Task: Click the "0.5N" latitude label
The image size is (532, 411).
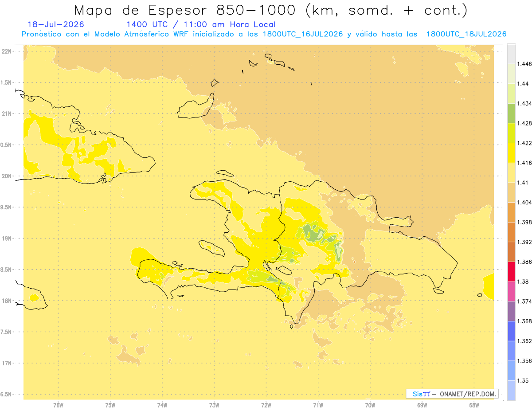Action: [7, 145]
